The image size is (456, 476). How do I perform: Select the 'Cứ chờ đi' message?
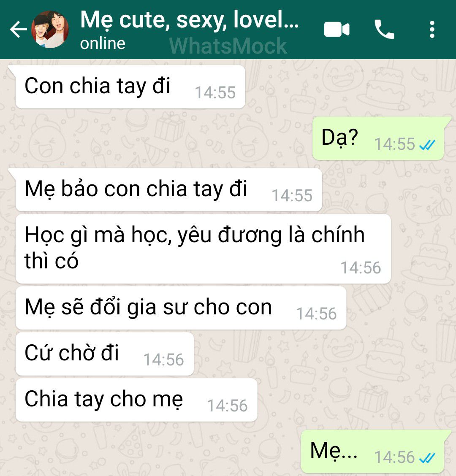105,354
